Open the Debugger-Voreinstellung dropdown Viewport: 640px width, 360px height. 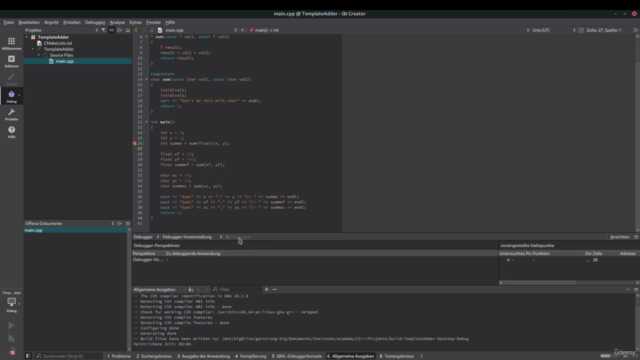click(192, 237)
